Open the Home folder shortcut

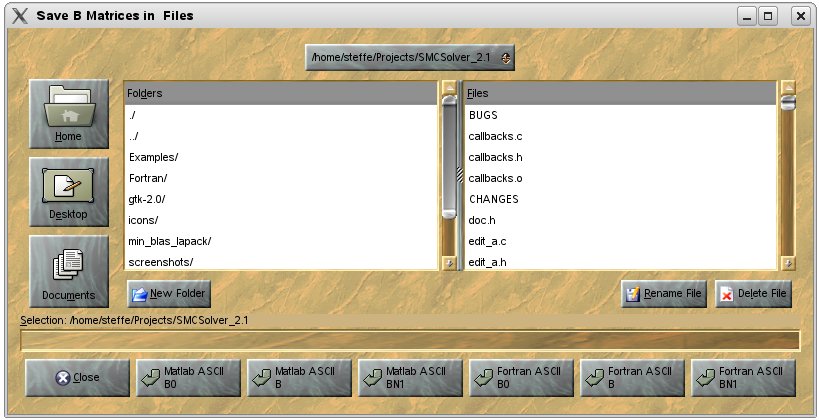[68, 115]
